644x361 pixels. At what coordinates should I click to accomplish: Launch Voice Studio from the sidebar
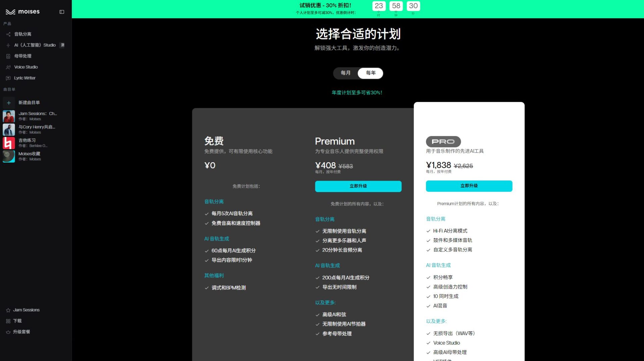(25, 67)
